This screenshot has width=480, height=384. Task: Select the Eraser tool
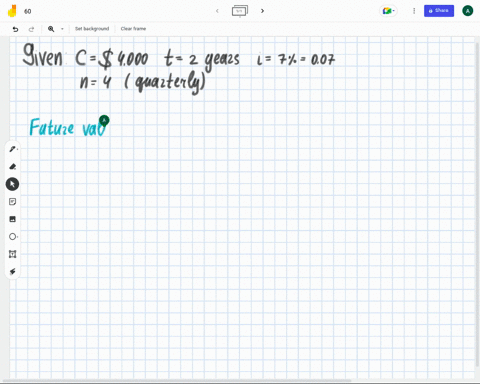tap(13, 166)
